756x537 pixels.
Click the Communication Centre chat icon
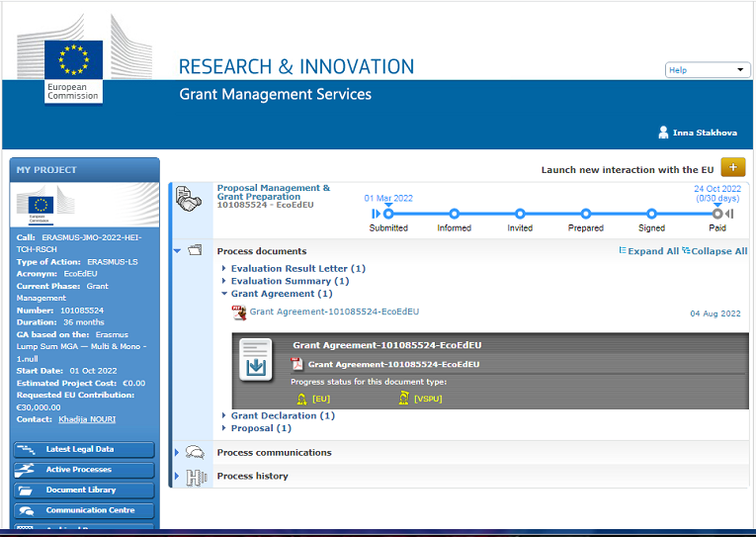27,511
